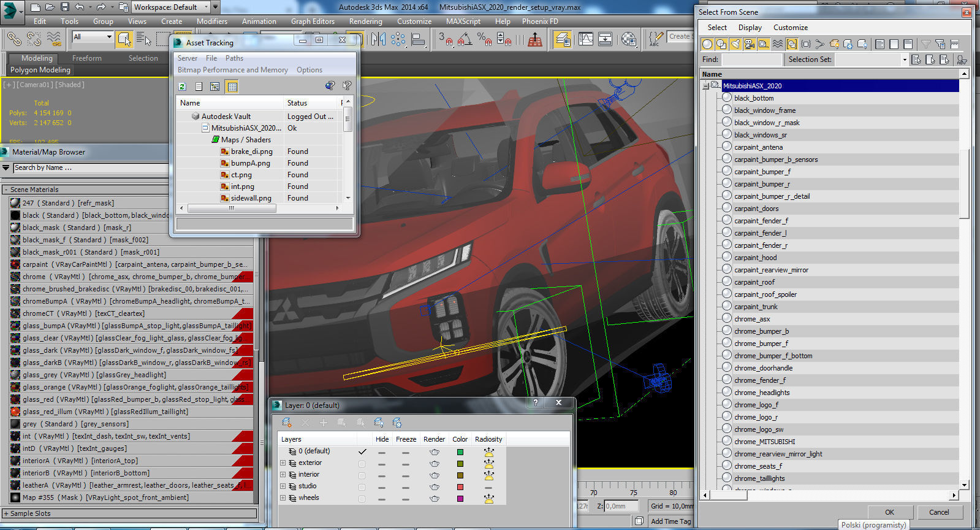This screenshot has height=530, width=980.
Task: Toggle Display Cameras filter in Select From Scene
Action: pos(750,44)
